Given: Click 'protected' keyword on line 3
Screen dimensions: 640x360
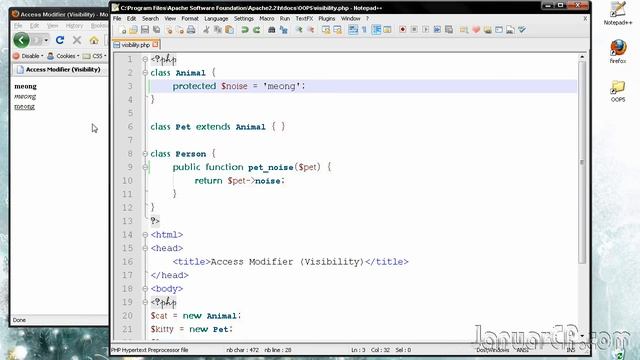Looking at the screenshot, I should (194, 86).
